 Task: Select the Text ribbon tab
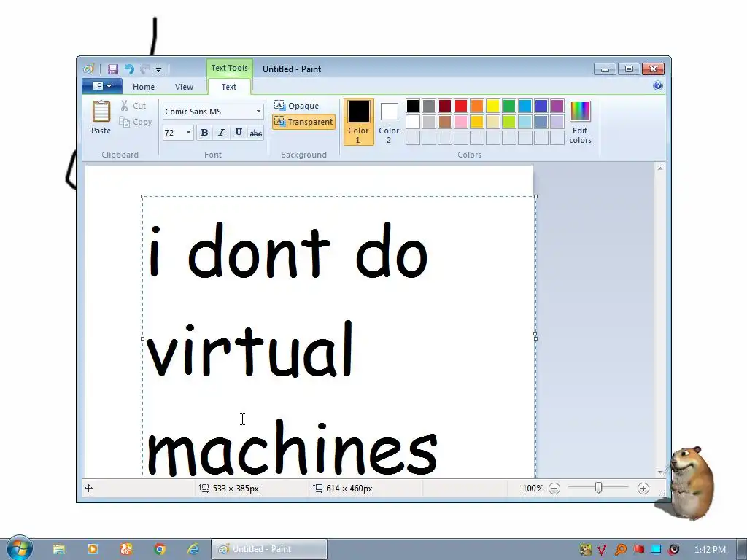coord(228,87)
